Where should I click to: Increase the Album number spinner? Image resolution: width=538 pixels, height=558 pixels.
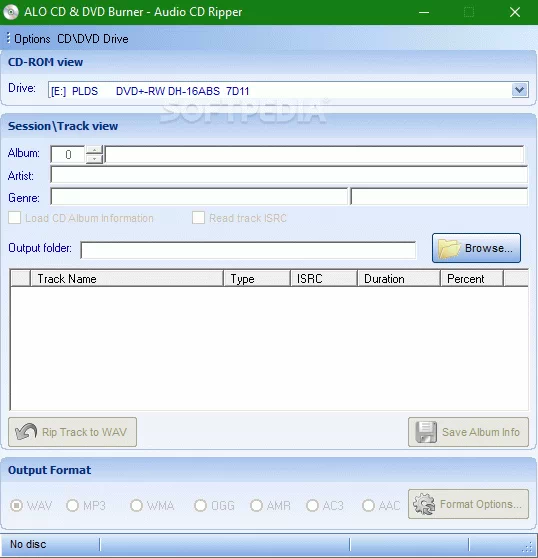click(x=94, y=150)
